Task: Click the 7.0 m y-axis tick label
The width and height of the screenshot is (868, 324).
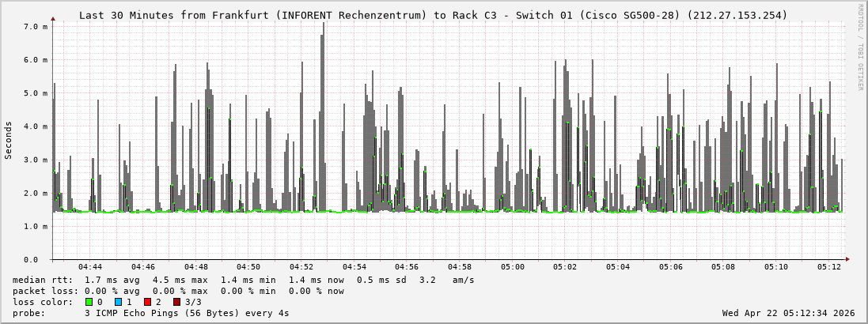Action: (x=36, y=27)
